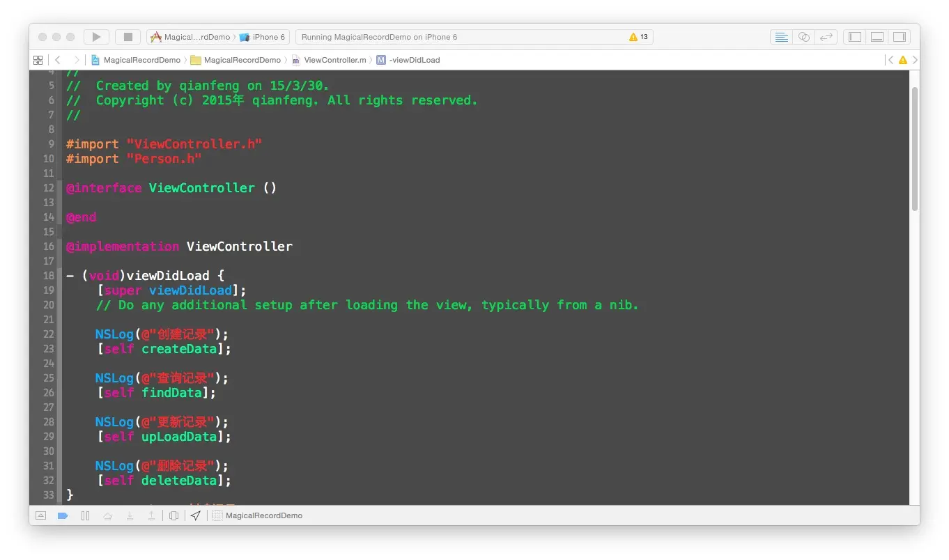Click the Run (play) button

pyautogui.click(x=96, y=37)
